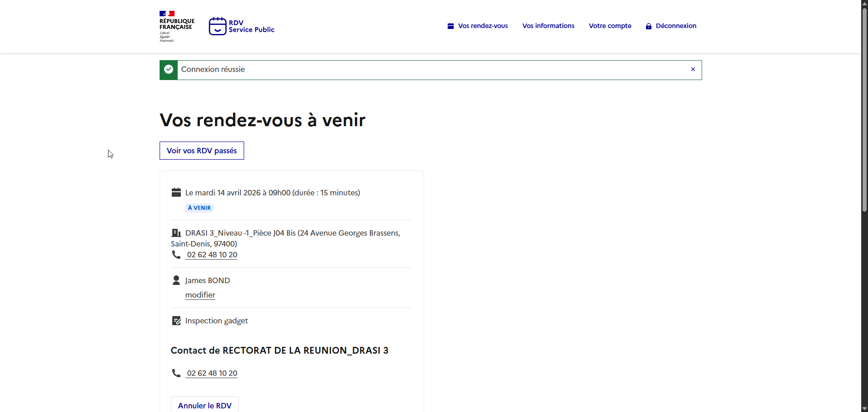
Task: Click the Annuler le RDV button
Action: pyautogui.click(x=205, y=405)
